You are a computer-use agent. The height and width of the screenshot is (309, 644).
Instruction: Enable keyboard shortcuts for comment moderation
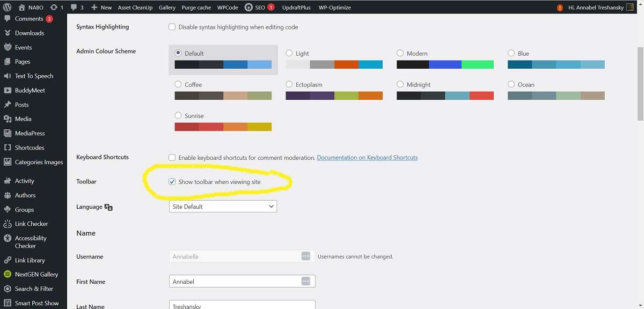172,158
